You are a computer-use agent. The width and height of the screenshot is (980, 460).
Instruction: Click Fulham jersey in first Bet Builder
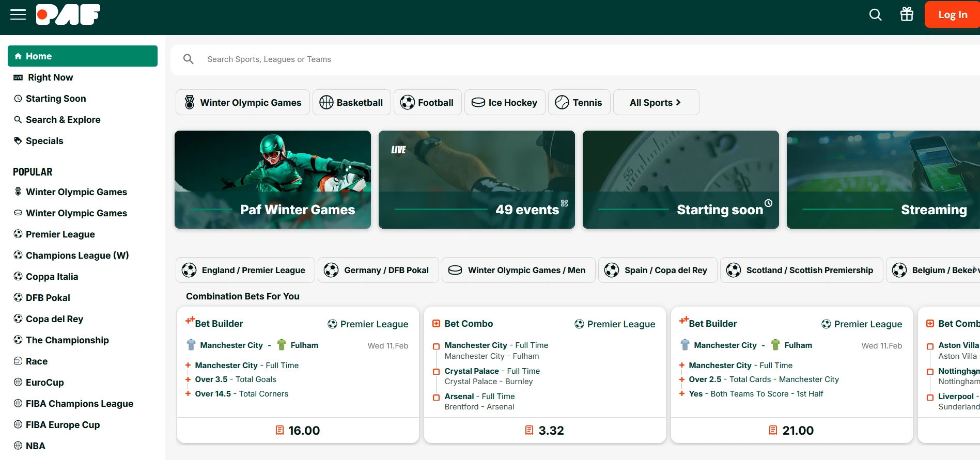coord(282,345)
